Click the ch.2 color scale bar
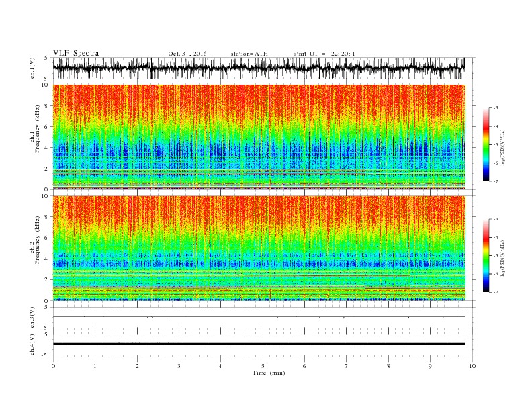Image resolution: width=532 pixels, height=411 pixels. [486, 255]
